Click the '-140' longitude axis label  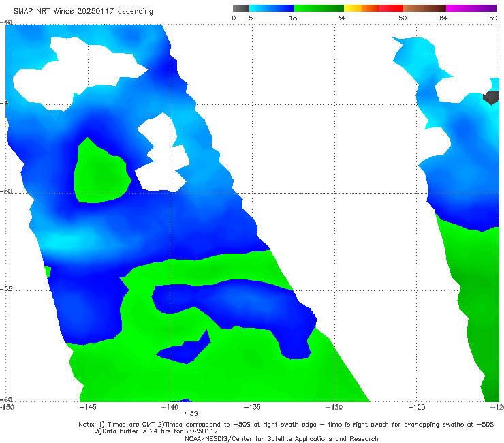(170, 407)
